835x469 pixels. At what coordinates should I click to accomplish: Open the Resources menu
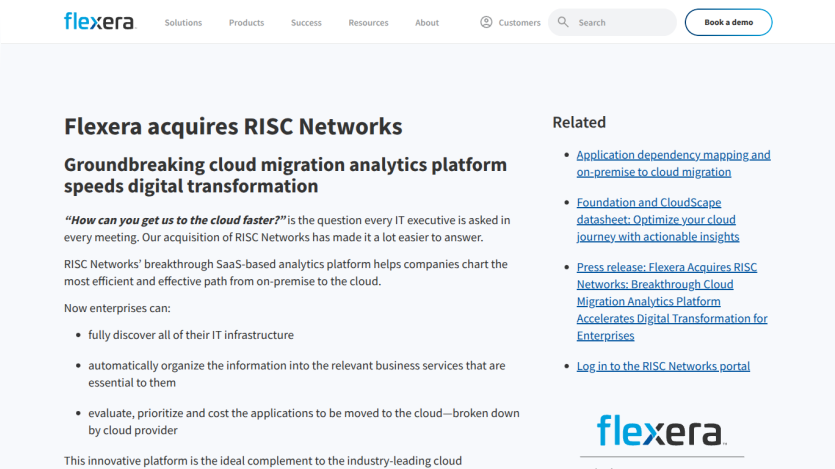(369, 23)
